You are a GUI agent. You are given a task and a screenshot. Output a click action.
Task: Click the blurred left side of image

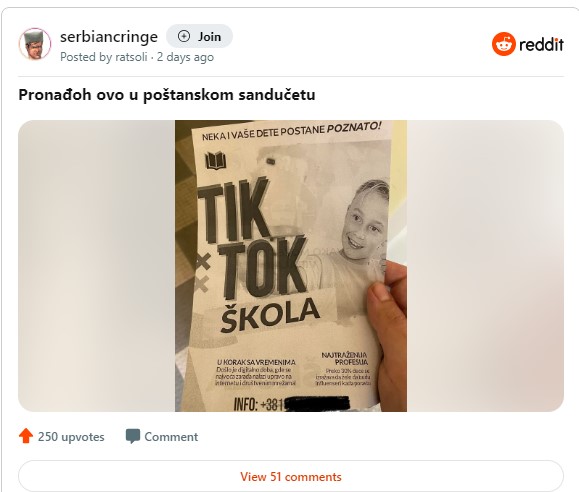96,266
